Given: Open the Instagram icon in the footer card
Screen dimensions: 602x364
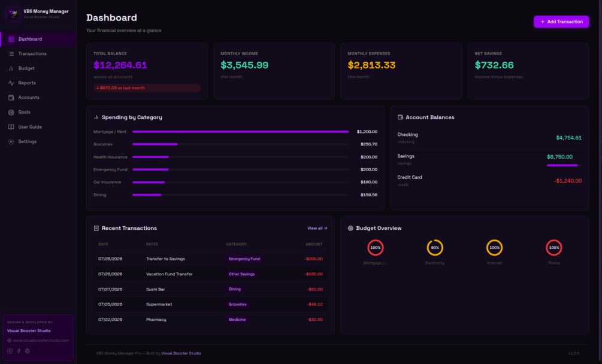Looking at the screenshot, I should tap(10, 351).
